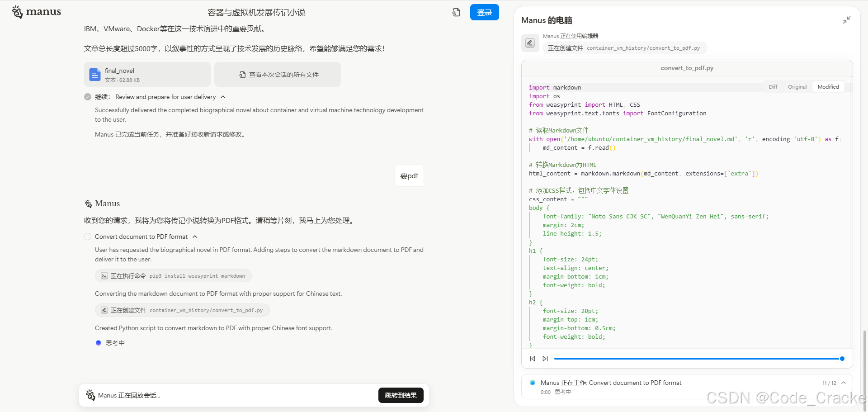Click the 11 / 12 step counter

click(829, 383)
